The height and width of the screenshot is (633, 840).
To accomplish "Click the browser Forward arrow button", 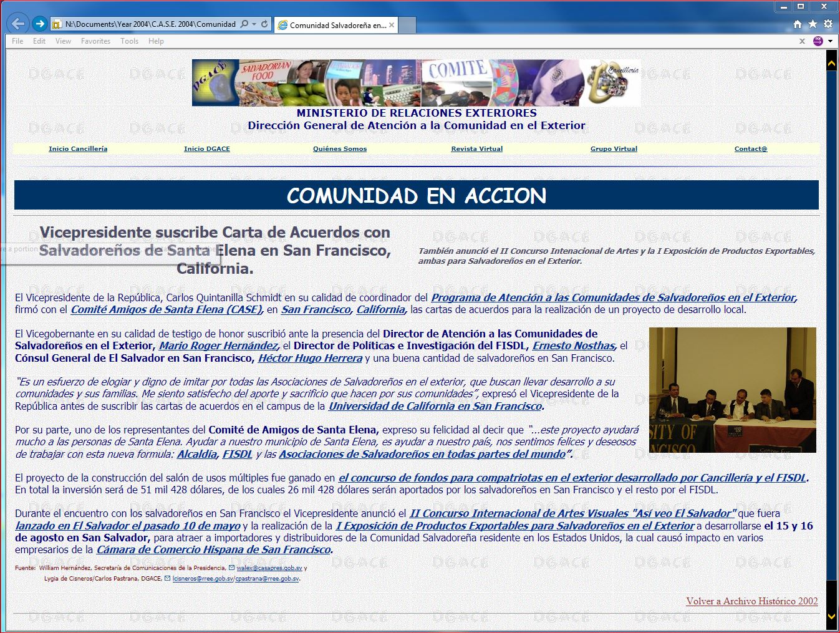I will click(40, 24).
